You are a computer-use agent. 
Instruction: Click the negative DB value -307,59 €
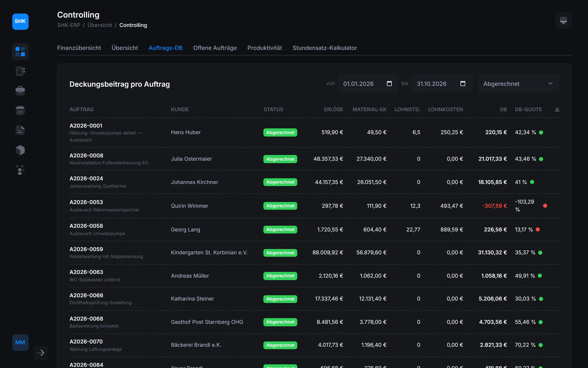coord(495,206)
